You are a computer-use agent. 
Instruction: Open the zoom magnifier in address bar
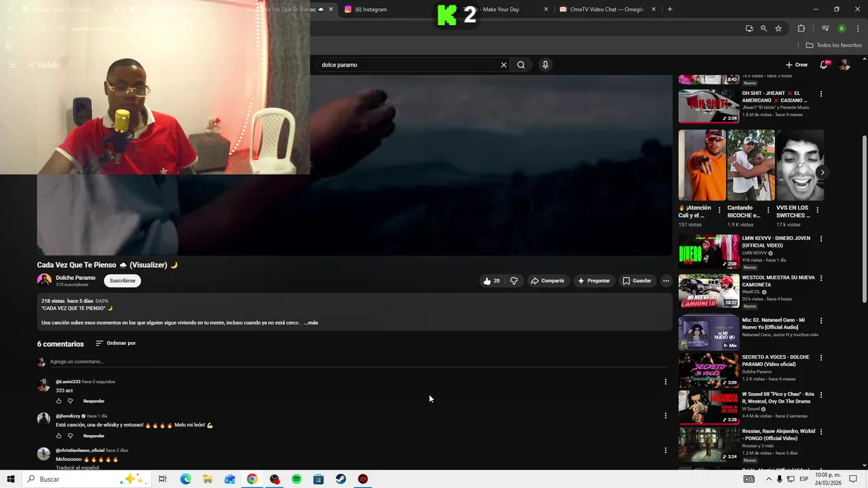764,28
